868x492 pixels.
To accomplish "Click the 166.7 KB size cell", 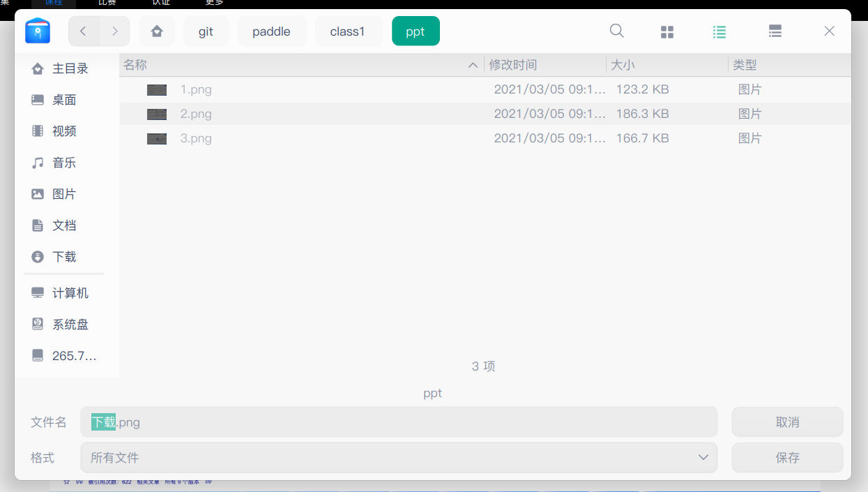I will [x=642, y=138].
